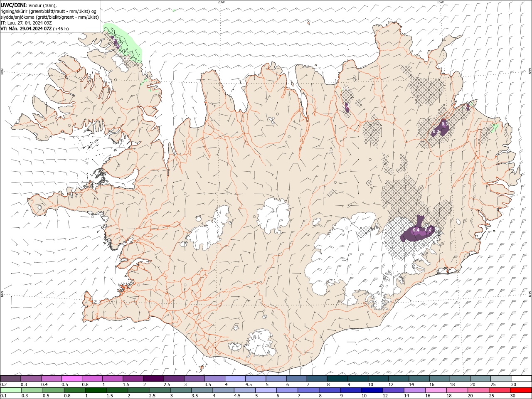The width and height of the screenshot is (532, 399).
Task: Click the white Mýrdalsjökull glacier near south coast
Action: pos(261,343)
